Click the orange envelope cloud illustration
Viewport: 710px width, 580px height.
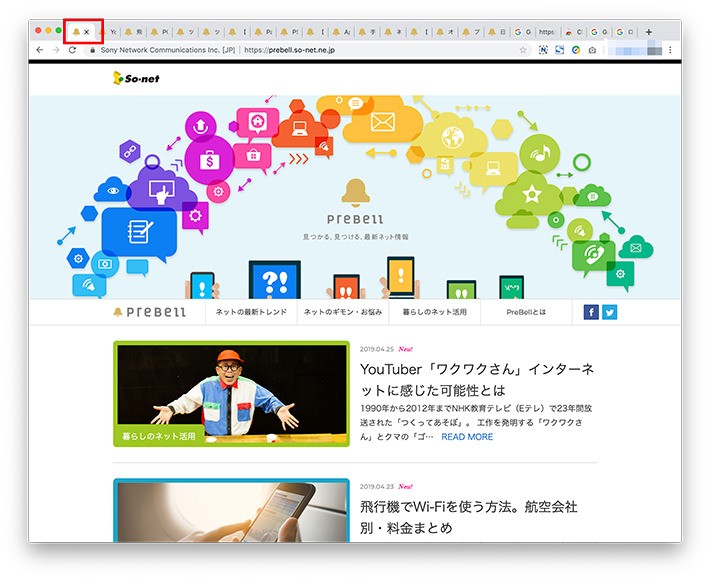tap(383, 122)
